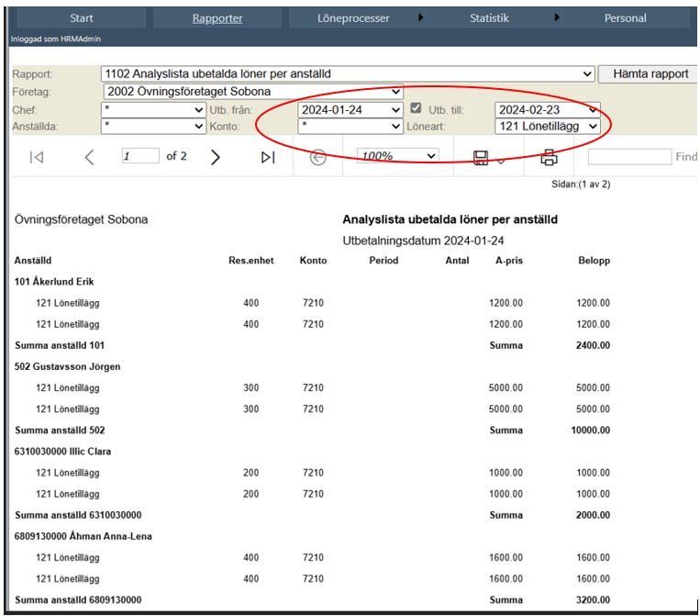Open the Personal menu
The width and height of the screenshot is (700, 616).
[x=625, y=18]
